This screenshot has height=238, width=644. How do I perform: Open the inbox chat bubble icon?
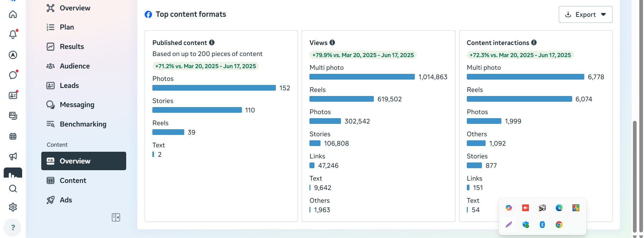pyautogui.click(x=13, y=75)
